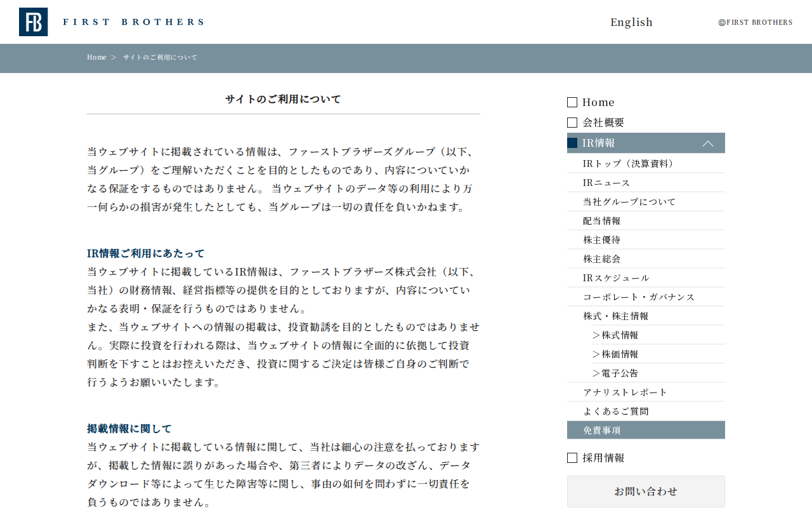The width and height of the screenshot is (812, 508).
Task: Open IRトップ（決算資料） submenu item
Action: pos(646,163)
